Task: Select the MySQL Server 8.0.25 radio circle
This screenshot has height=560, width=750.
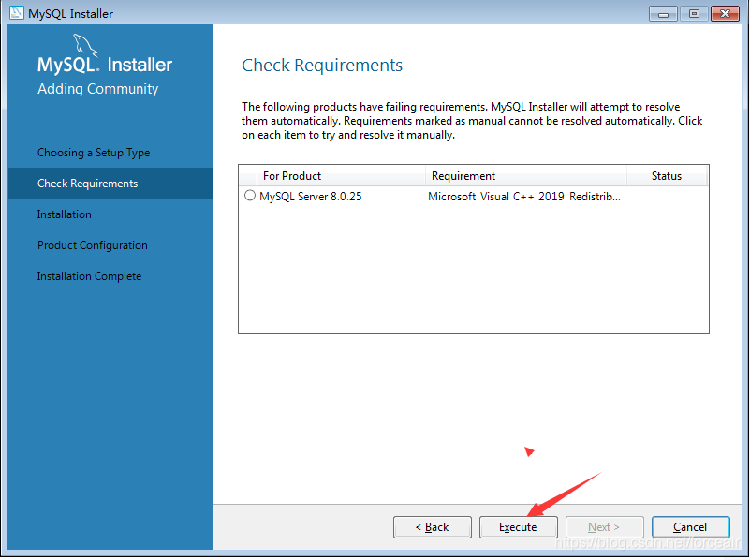Action: click(250, 196)
